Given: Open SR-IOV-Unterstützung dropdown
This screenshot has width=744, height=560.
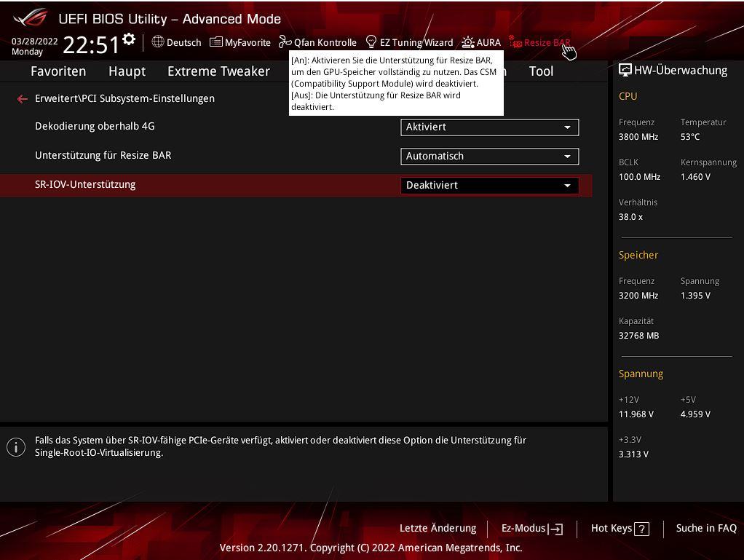Looking at the screenshot, I should click(490, 186).
